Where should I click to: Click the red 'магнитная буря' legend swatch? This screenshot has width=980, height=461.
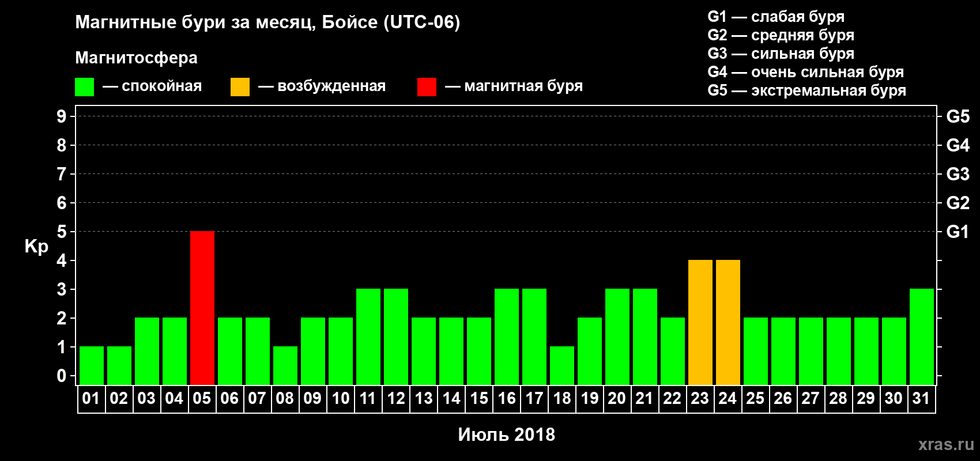coord(427,87)
